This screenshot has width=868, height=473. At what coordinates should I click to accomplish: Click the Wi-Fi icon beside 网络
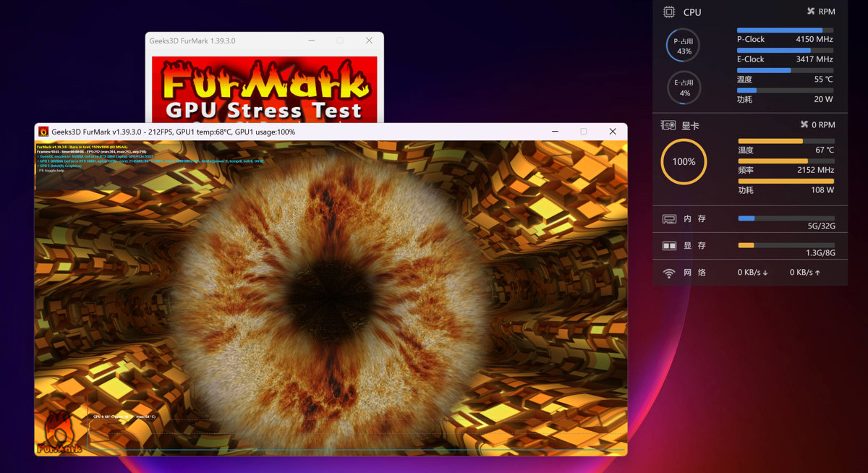click(x=669, y=273)
